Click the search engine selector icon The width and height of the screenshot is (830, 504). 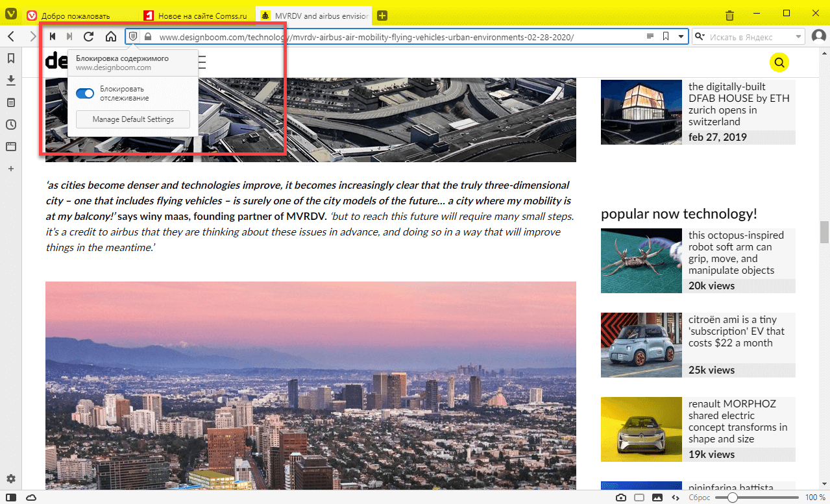click(x=700, y=37)
